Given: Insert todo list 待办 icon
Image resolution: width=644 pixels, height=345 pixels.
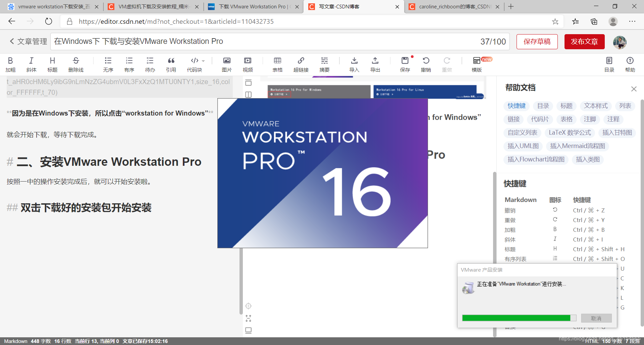Looking at the screenshot, I should click(150, 64).
